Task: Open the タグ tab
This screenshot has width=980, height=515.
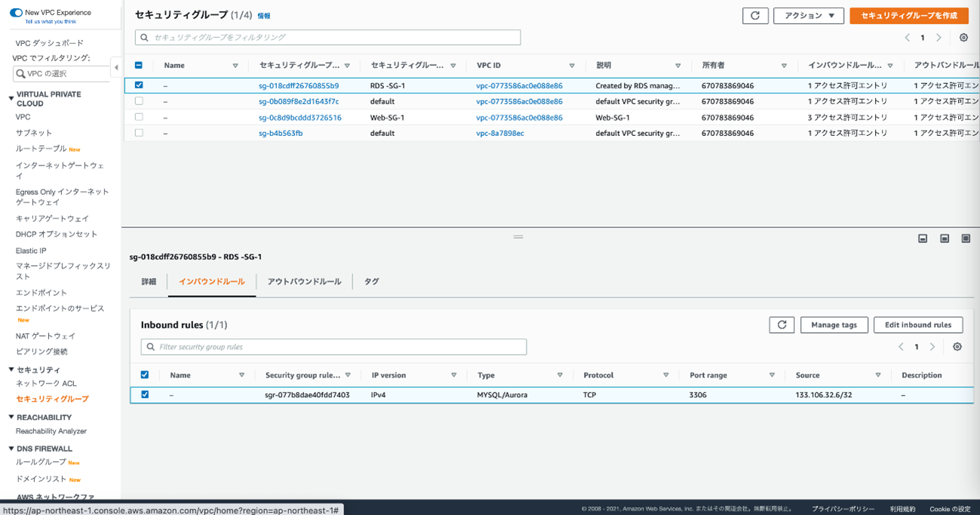Action: tap(371, 282)
